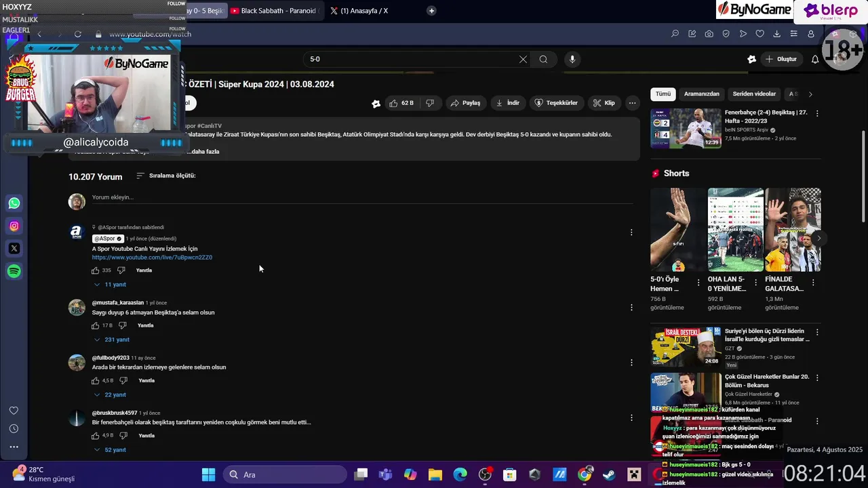The height and width of the screenshot is (488, 868).
Task: Open a new browser tab with plus
Action: [x=431, y=11]
